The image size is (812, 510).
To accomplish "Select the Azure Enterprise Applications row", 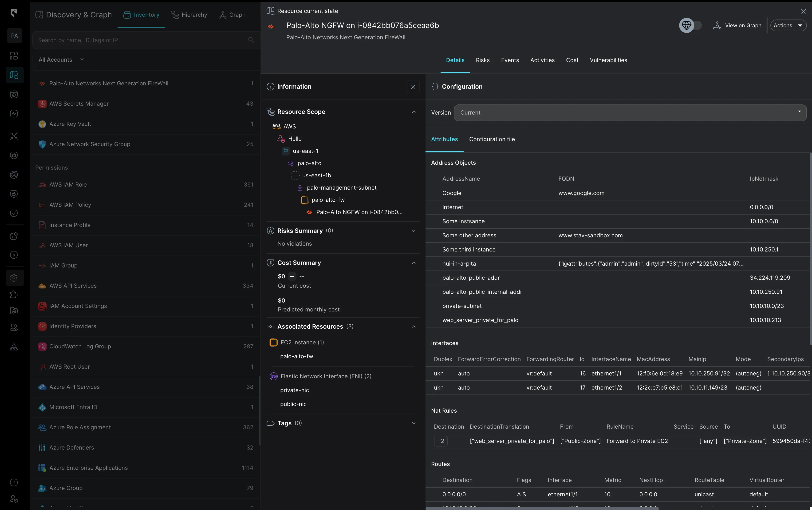I will click(x=146, y=468).
